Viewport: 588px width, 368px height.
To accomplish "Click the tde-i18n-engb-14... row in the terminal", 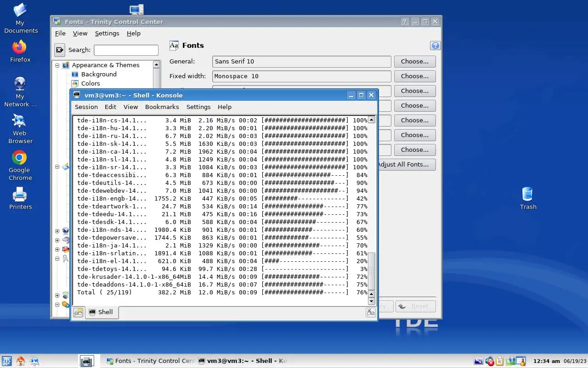I will point(222,198).
